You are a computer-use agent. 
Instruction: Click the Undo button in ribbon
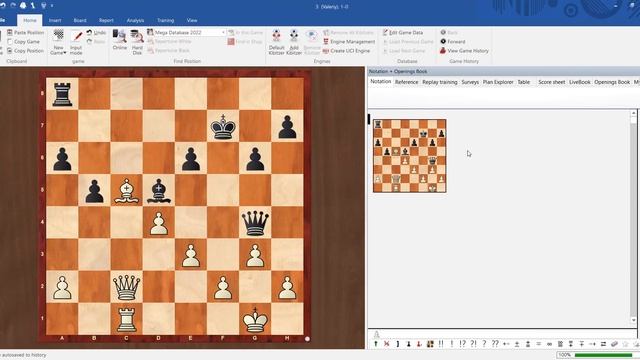click(x=96, y=32)
